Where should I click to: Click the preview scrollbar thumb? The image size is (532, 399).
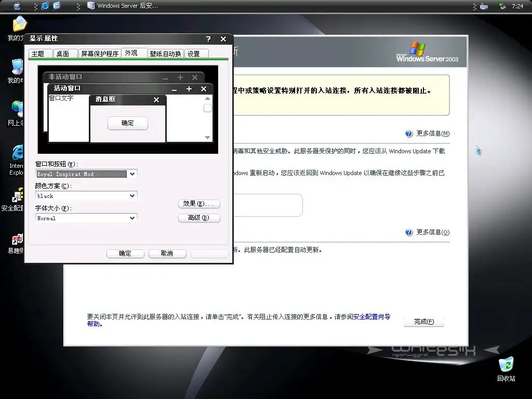pyautogui.click(x=207, y=108)
